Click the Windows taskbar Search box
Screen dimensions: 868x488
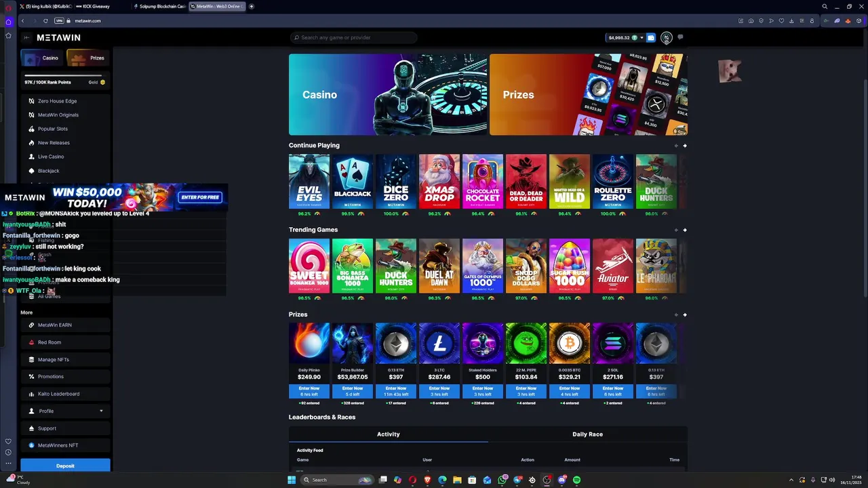[x=338, y=480]
